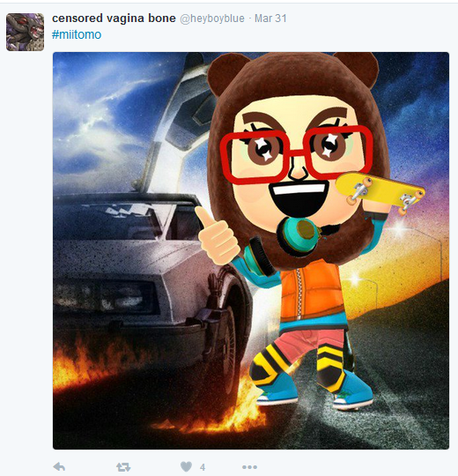Image resolution: width=458 pixels, height=476 pixels.
Task: Click the DeLorean headlight in the picture
Action: click(107, 296)
